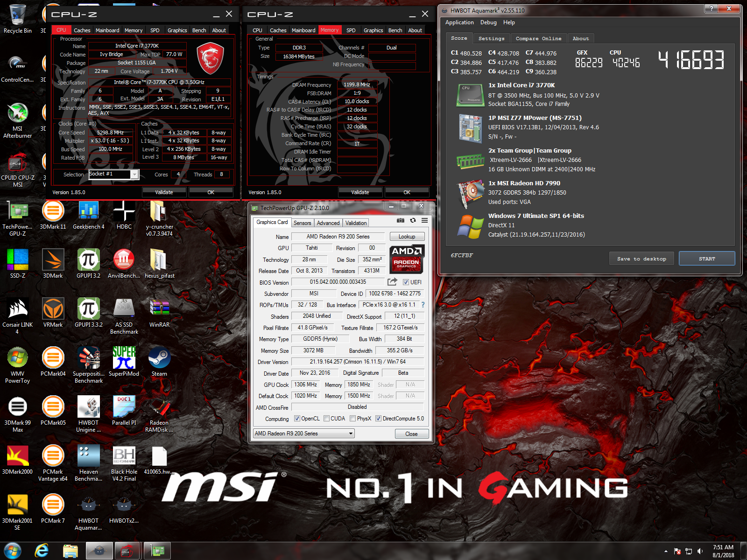The image size is (747, 560).
Task: Click Save to desktop button
Action: (x=641, y=259)
